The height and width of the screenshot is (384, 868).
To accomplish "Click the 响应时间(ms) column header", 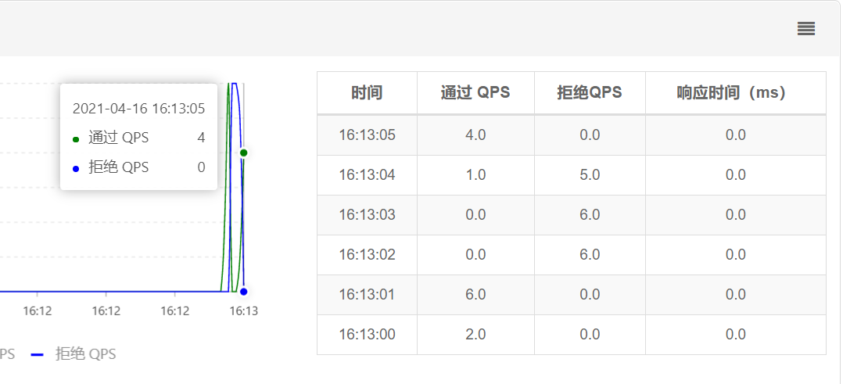I will [736, 92].
